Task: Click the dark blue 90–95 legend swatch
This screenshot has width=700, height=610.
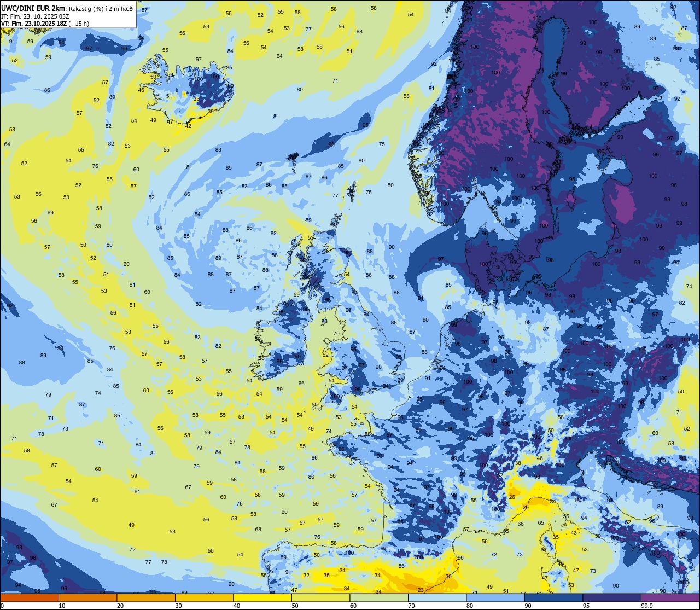Action: (553, 598)
